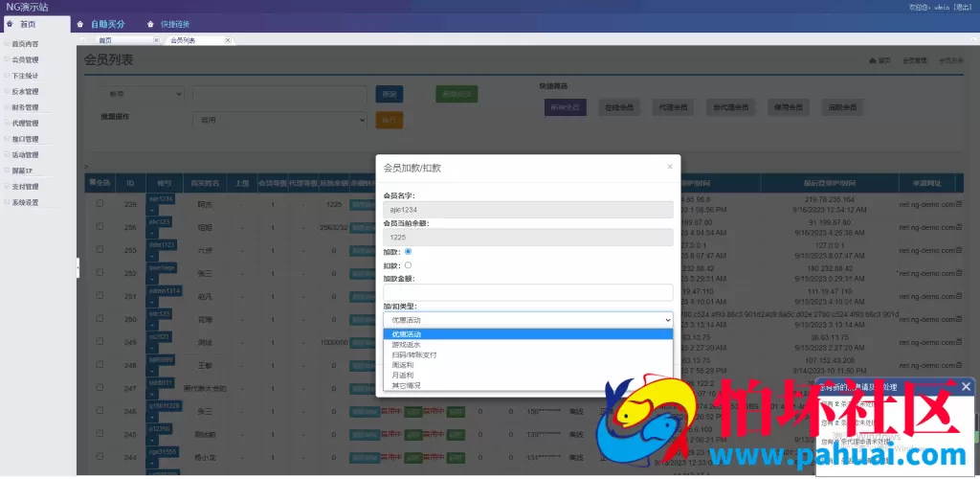Viewport: 980px width, 479px height.
Task: Choose 月返利 from the dropdown list
Action: 528,375
